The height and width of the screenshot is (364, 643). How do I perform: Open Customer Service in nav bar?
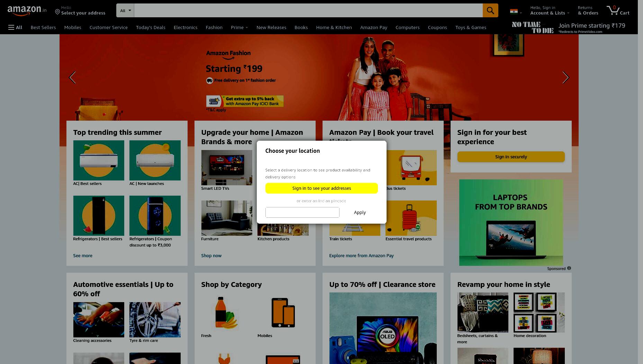click(x=109, y=27)
